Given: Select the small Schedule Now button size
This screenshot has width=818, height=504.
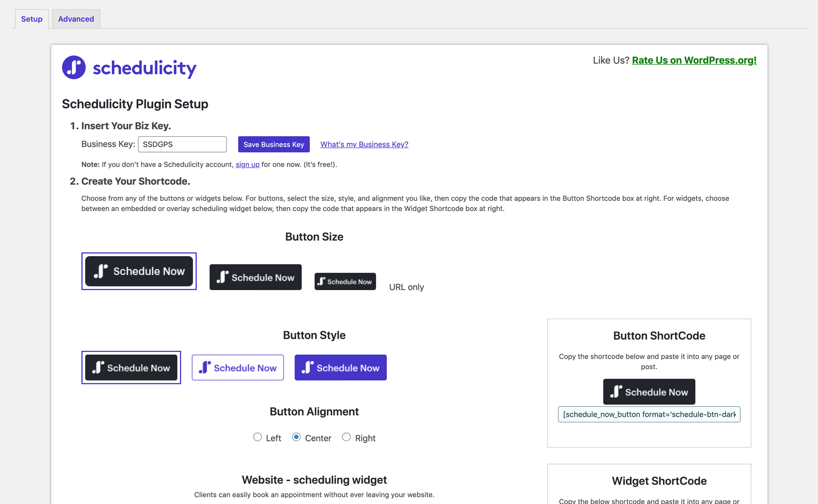Looking at the screenshot, I should 345,282.
